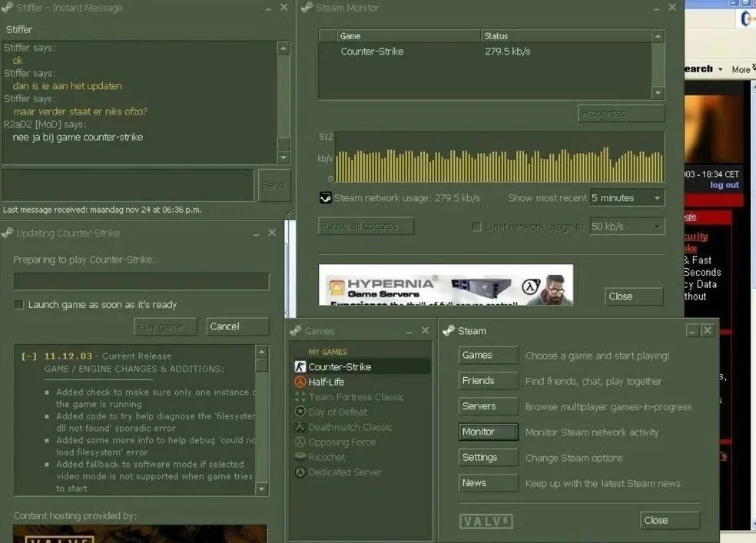
Task: Click the Dedicated Server icon
Action: coord(300,472)
